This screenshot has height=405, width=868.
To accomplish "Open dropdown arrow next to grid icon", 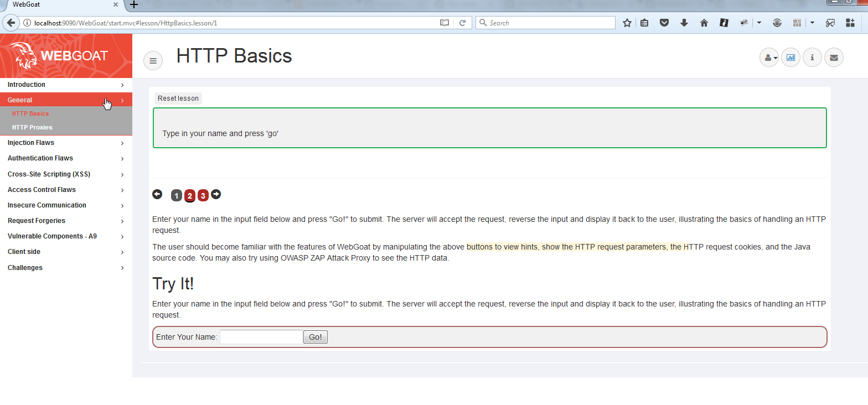I will [x=812, y=23].
